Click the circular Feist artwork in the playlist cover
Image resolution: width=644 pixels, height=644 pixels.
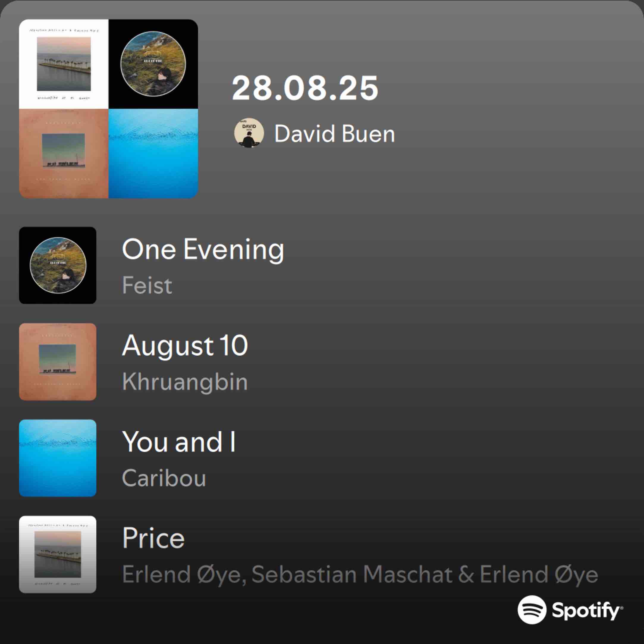pyautogui.click(x=153, y=64)
